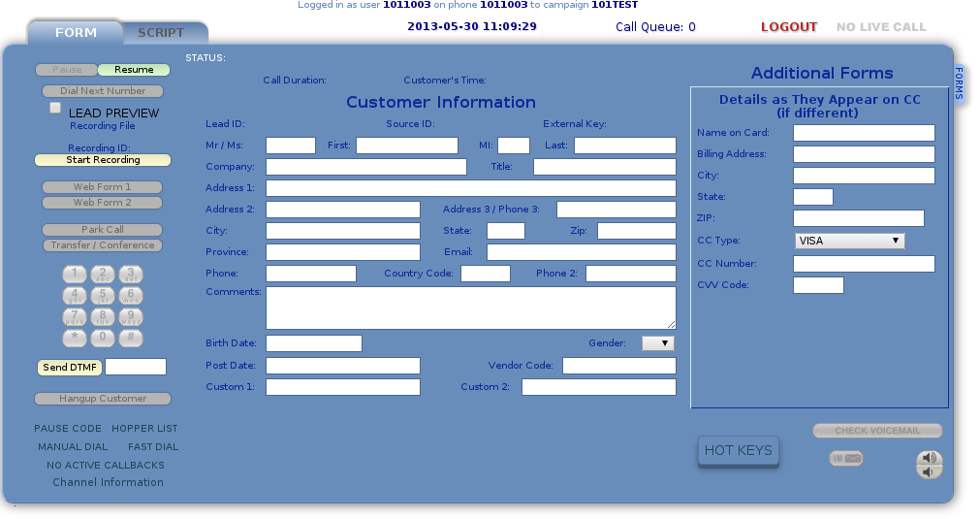This screenshot has height=519, width=980.
Task: Open the vertical FORMS side tab
Action: (x=959, y=83)
